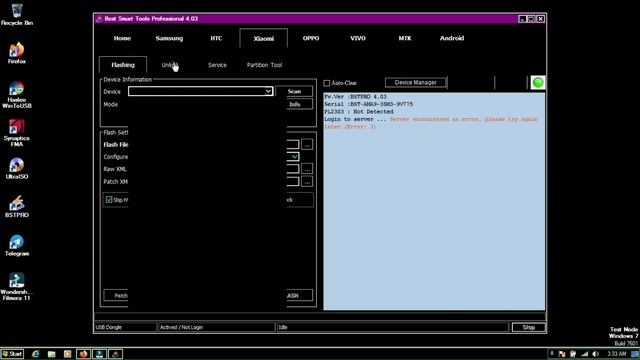Open the Home tab
The width and height of the screenshot is (640, 360).
pos(122,38)
